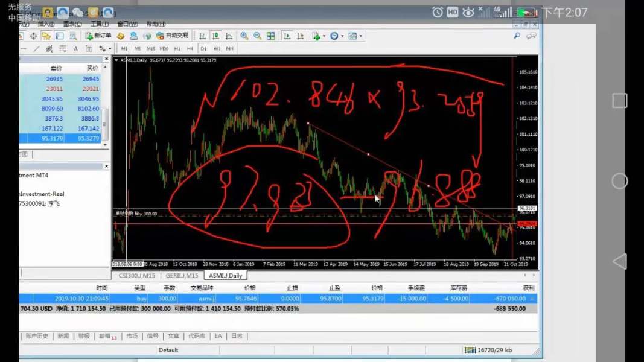Tap the Android recent apps square button
Viewport: 644px width, 362px height.
pos(620,101)
